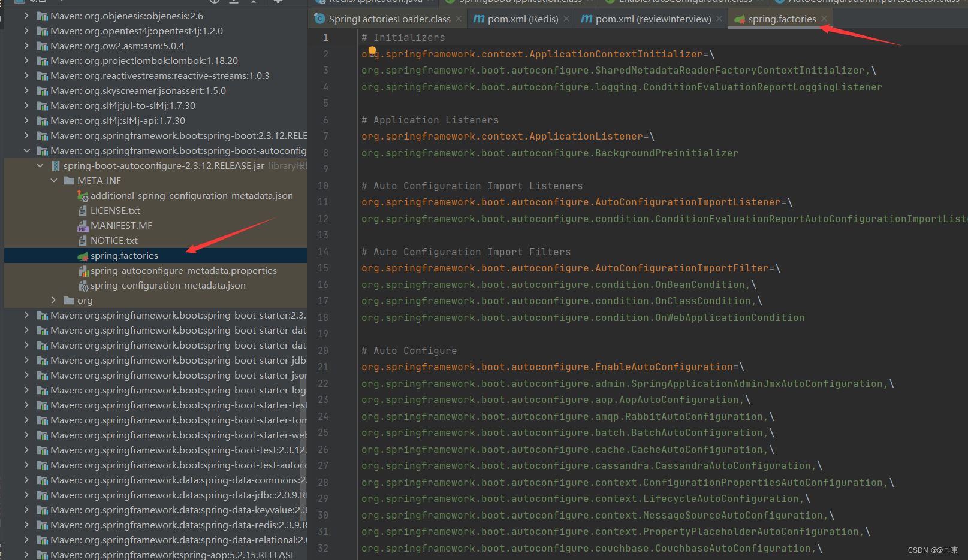The height and width of the screenshot is (560, 968).
Task: Select the spring.factories editor tab
Action: pos(781,19)
